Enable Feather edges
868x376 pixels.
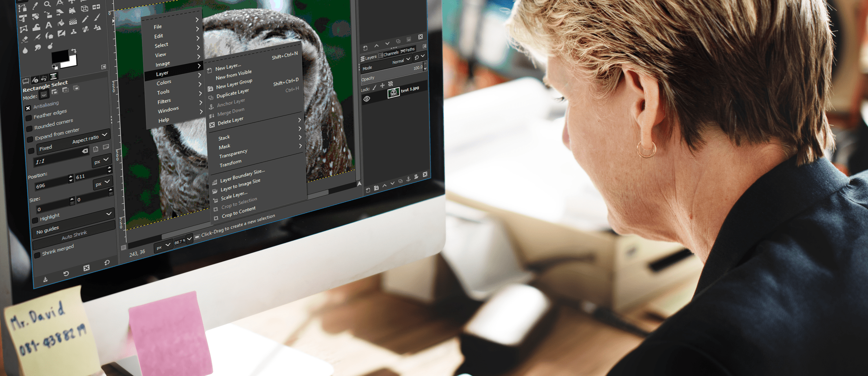(x=29, y=117)
